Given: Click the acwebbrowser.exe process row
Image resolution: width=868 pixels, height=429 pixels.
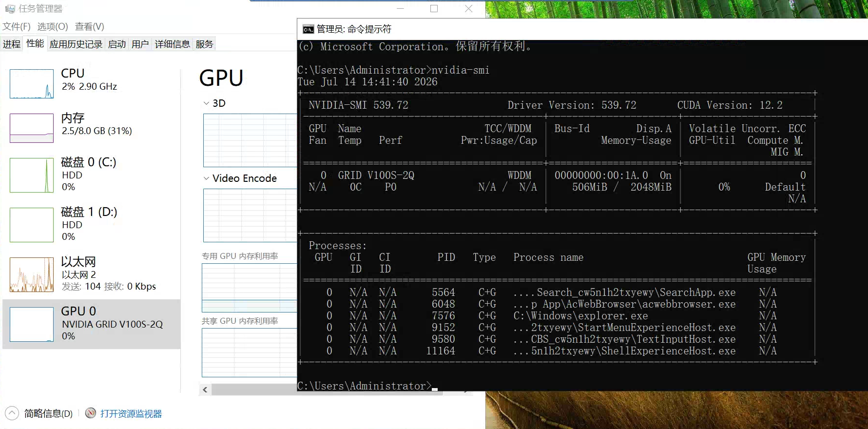Looking at the screenshot, I should tap(553, 304).
